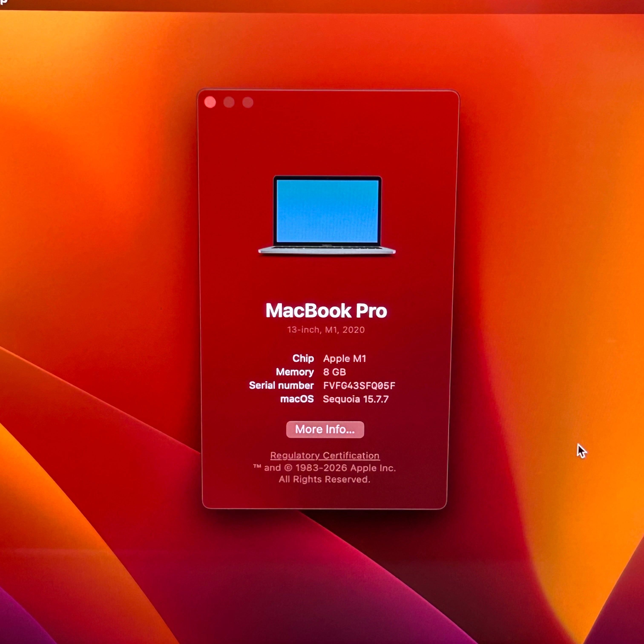
Task: Select the serial number FVFG43SFQ05F
Action: click(359, 386)
